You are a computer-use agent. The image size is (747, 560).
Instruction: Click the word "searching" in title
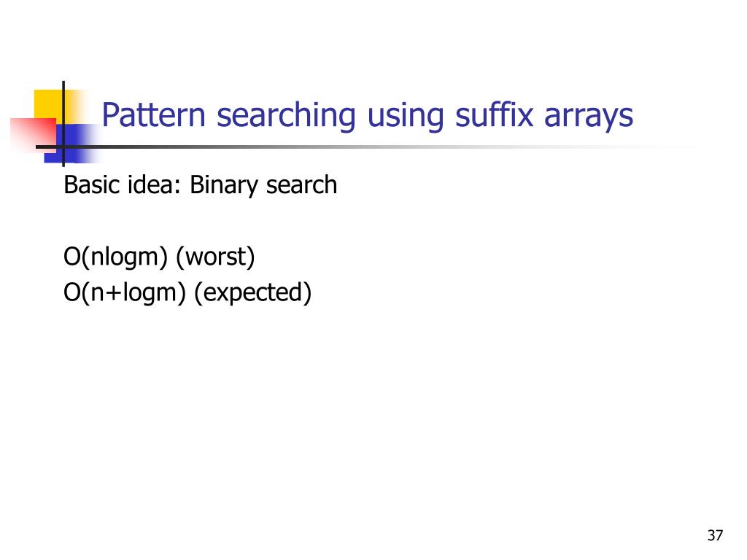(x=286, y=117)
